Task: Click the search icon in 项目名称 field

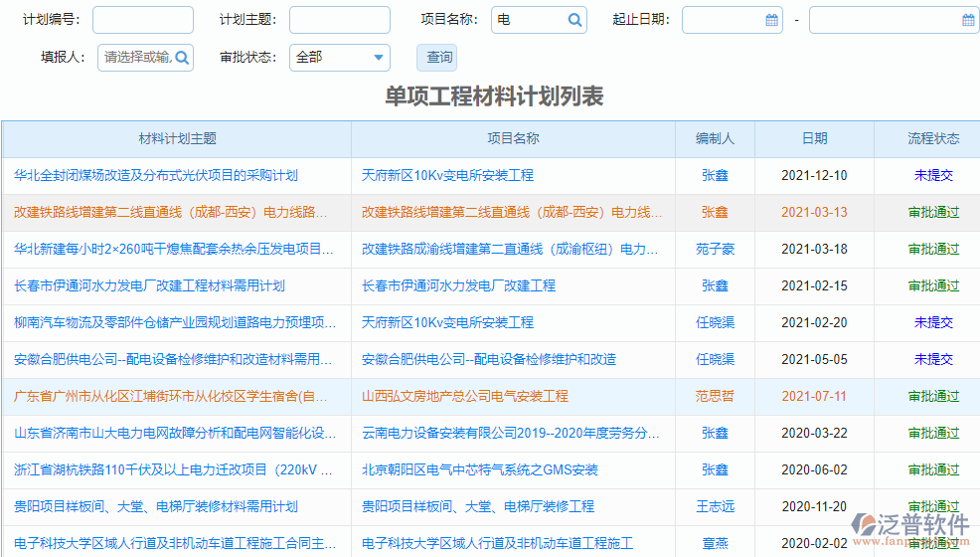Action: (574, 20)
